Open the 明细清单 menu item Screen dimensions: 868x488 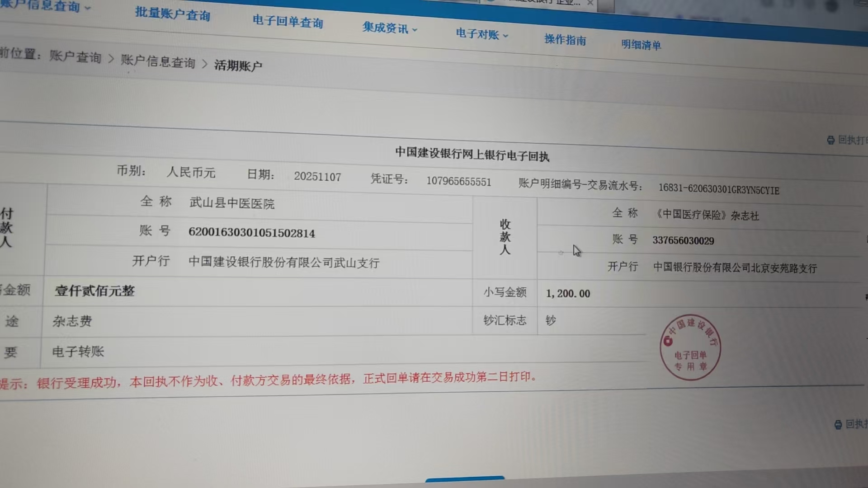click(641, 45)
